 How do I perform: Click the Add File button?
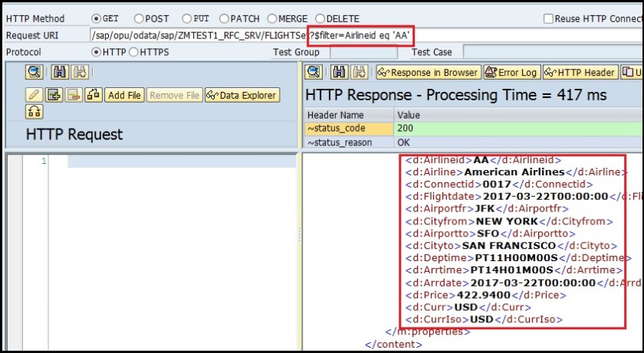click(124, 95)
